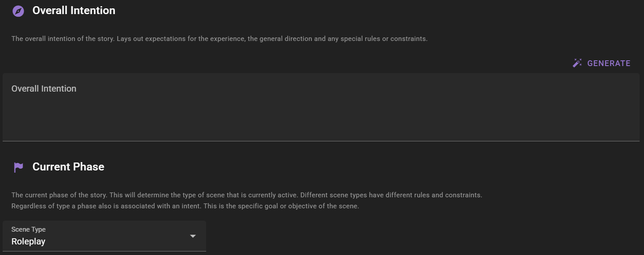Click the Overall Intention description text
The image size is (644, 255).
tap(219, 39)
